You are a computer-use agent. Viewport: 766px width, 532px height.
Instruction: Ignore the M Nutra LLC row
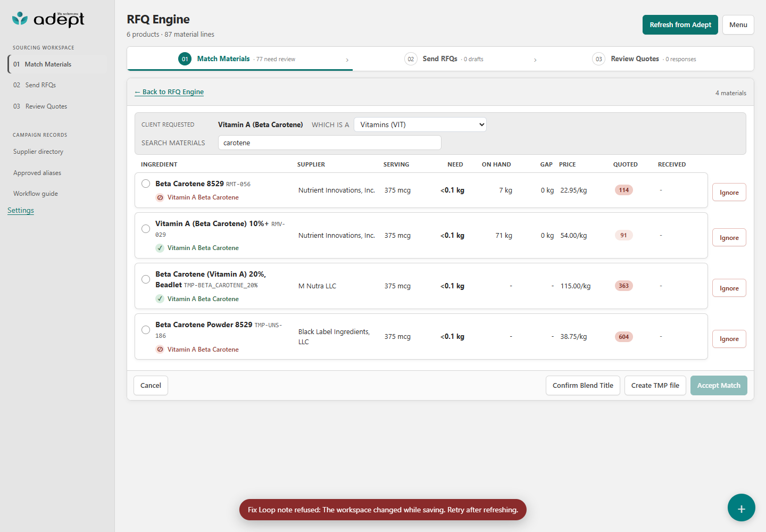click(x=729, y=288)
